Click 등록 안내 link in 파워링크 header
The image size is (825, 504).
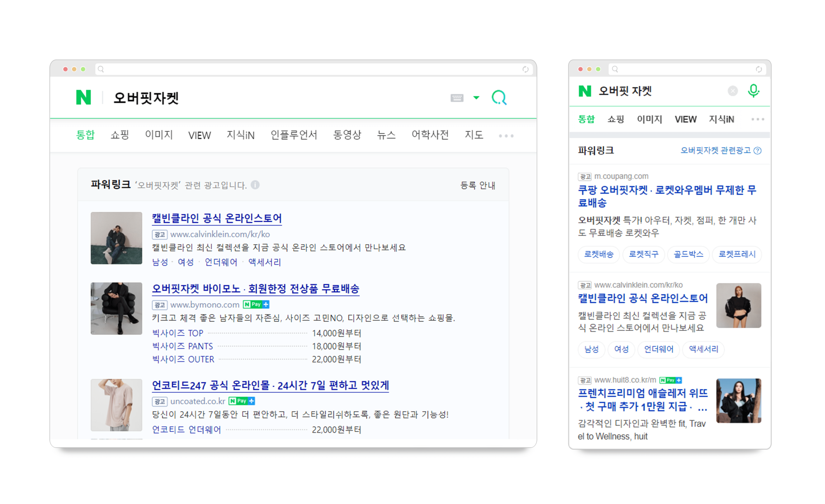(478, 185)
